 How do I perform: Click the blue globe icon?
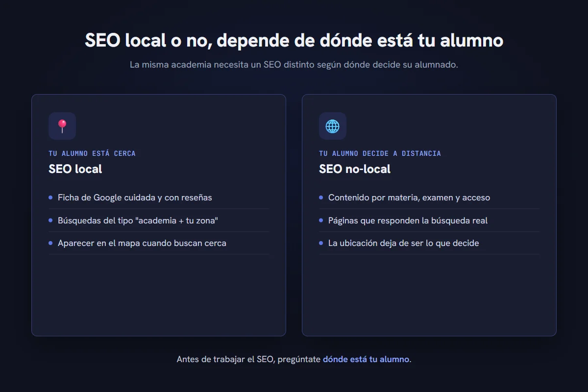point(333,126)
